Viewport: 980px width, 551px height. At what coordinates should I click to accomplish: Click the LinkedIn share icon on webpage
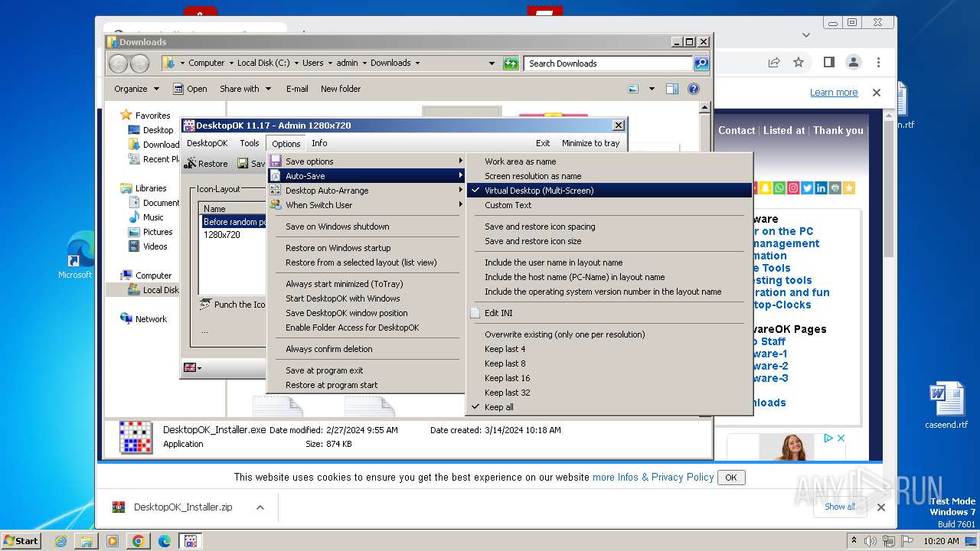(821, 187)
